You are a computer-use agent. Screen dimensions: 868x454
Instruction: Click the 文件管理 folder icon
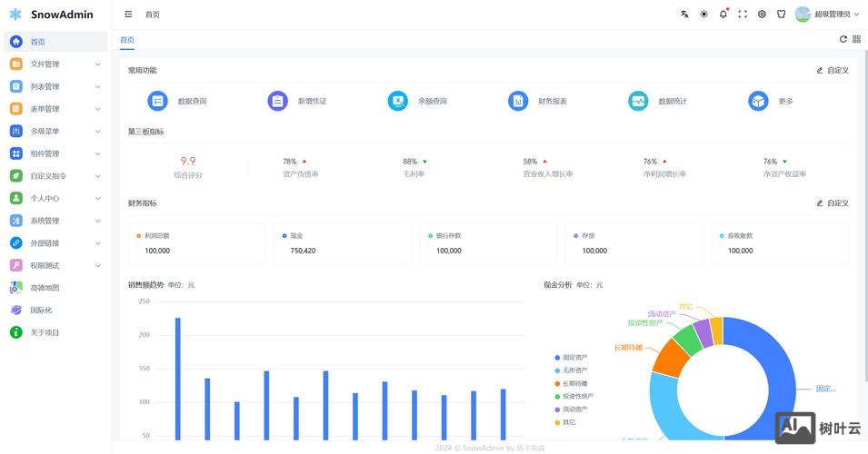pos(16,64)
